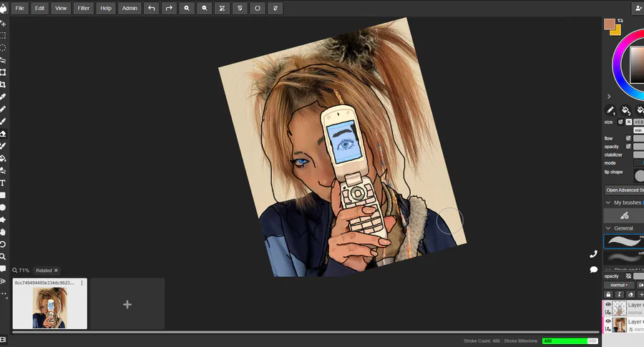Viewport: 644px width, 347px height.
Task: Click the Zoom in toolbar button
Action: coord(187,8)
